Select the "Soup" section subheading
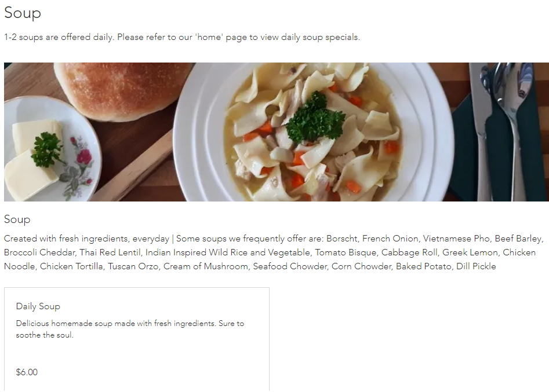The image size is (549, 392). 17,219
